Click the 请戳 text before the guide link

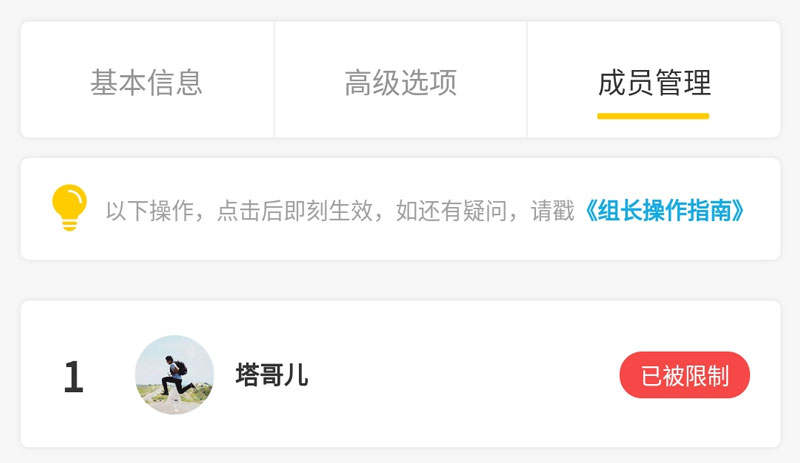553,210
